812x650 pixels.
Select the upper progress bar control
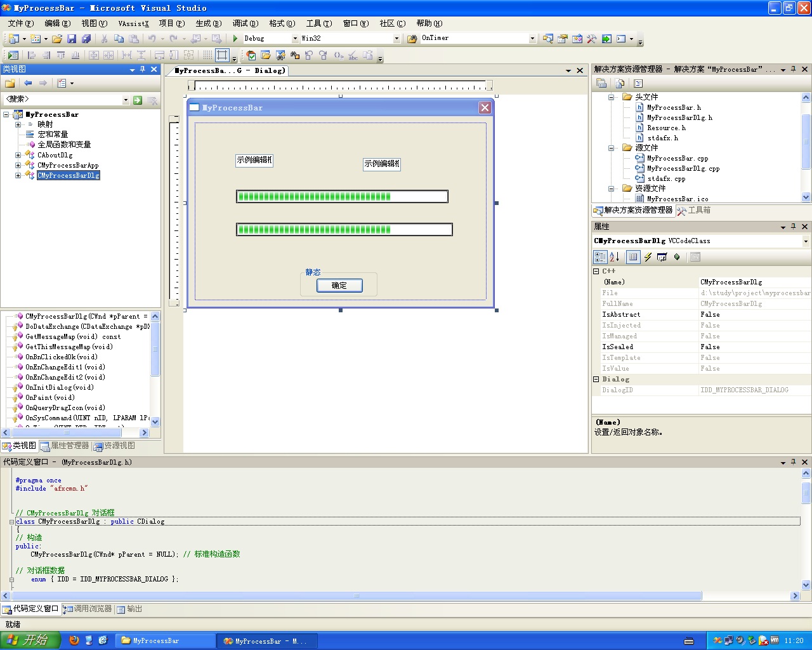click(x=342, y=197)
